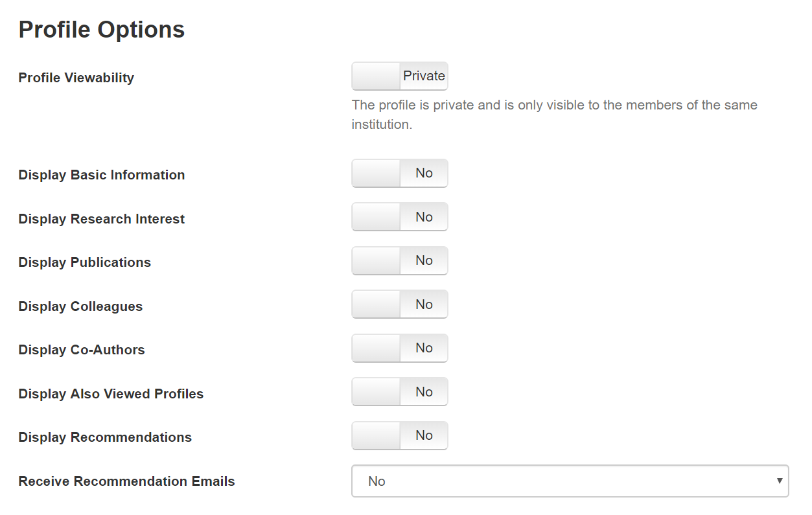Click the Display Recommendations label text
Screen dimensions: 812x515
click(105, 437)
